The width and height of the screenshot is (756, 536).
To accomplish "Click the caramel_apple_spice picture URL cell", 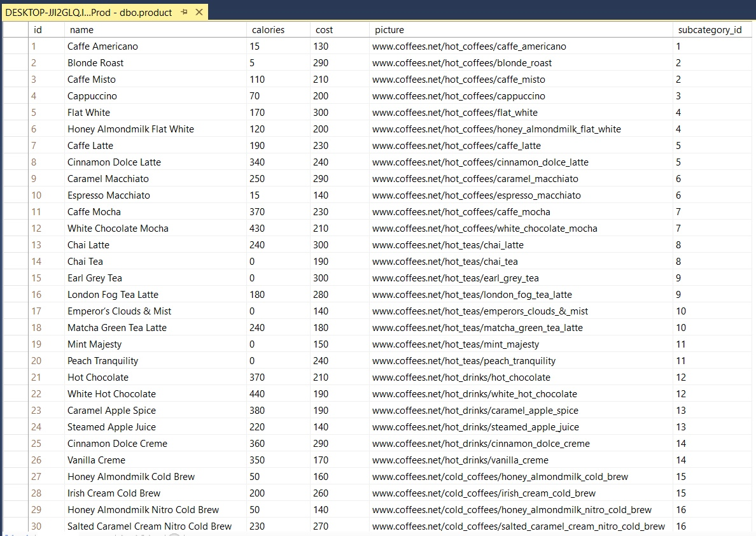I will pos(521,411).
